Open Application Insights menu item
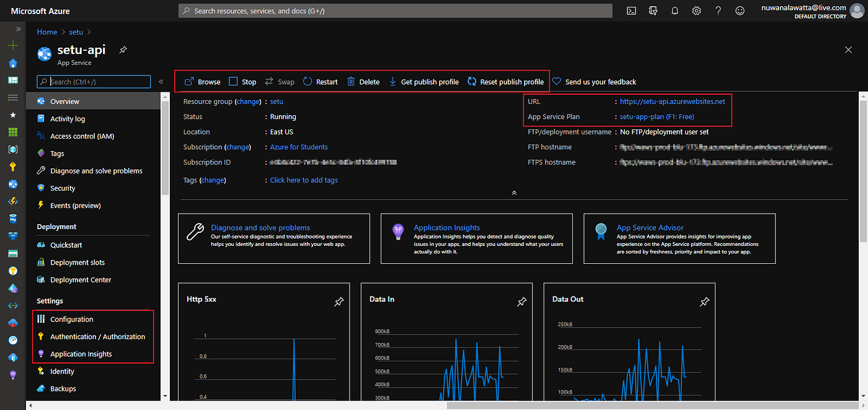 coord(93,354)
